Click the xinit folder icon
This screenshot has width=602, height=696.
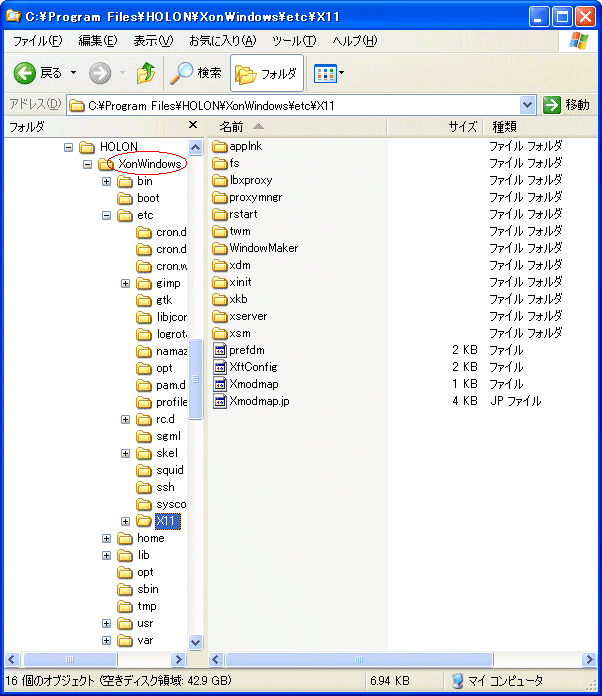[x=220, y=282]
